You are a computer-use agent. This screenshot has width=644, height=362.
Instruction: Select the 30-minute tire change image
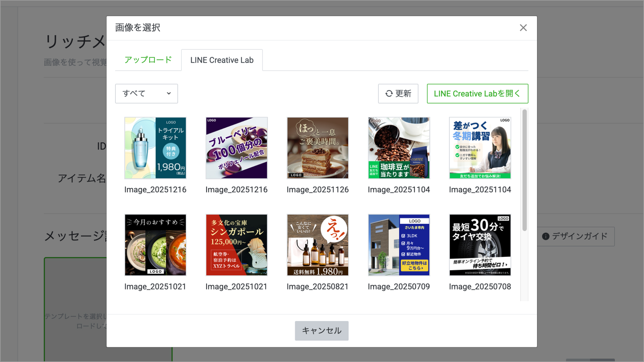tap(480, 245)
